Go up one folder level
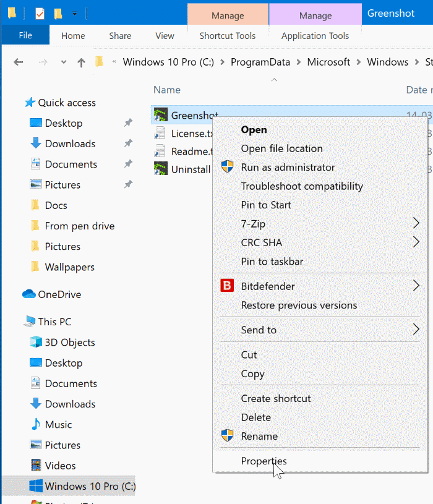 pyautogui.click(x=81, y=62)
